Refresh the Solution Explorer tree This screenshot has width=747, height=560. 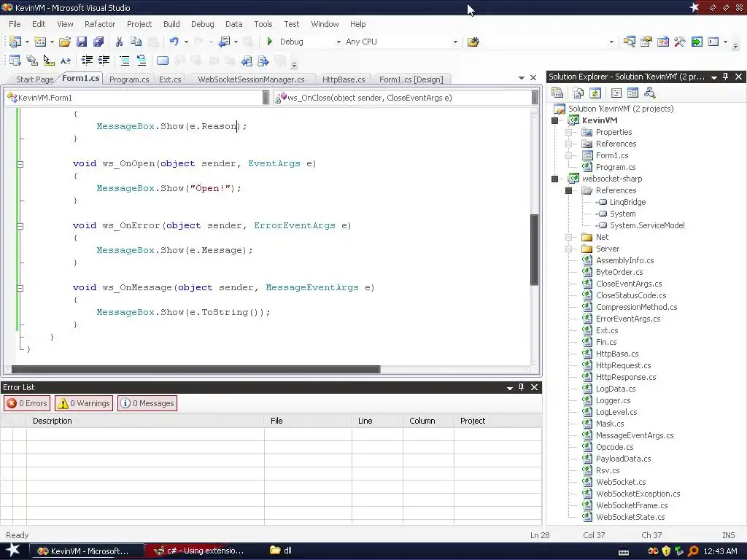(595, 93)
